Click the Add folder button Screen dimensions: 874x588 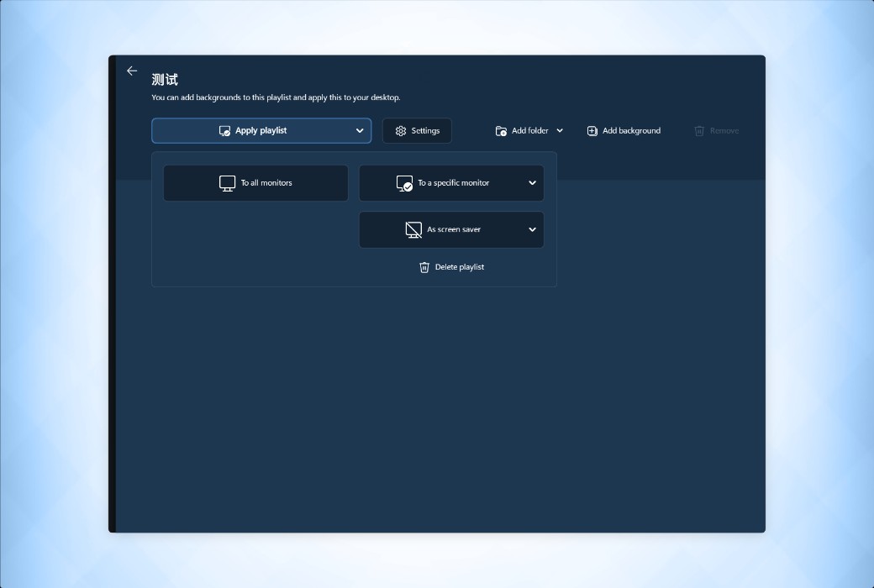pyautogui.click(x=522, y=130)
